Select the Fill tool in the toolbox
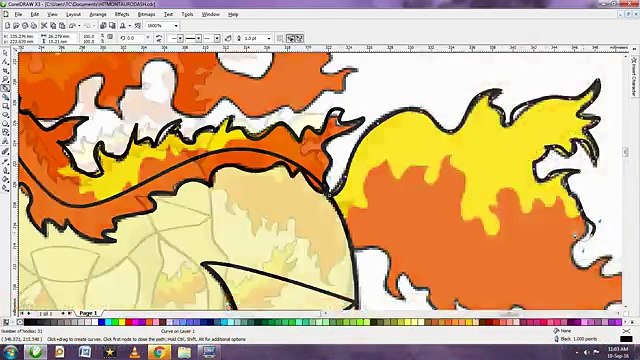This screenshot has width=640, height=360. (x=5, y=179)
